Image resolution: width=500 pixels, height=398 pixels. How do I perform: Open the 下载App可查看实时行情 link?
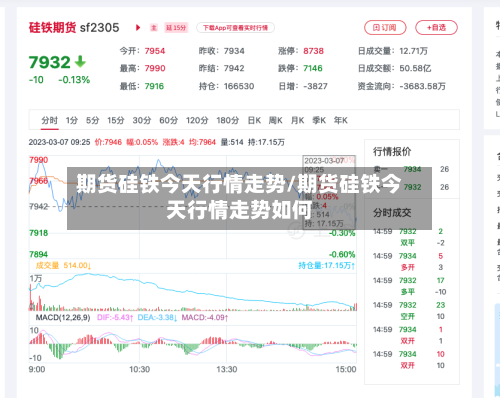pos(235,28)
